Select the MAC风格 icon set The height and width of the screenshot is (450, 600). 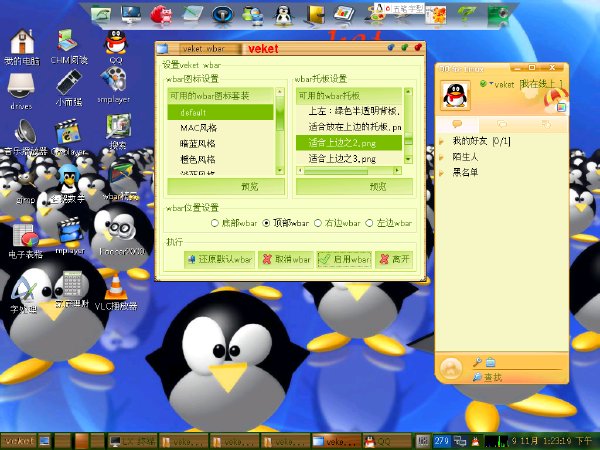coord(220,128)
